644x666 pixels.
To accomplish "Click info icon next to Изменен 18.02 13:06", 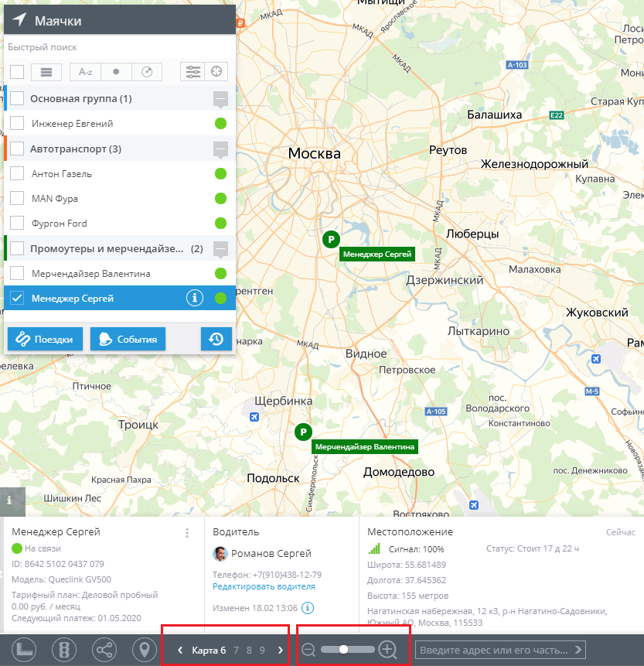I will 308,608.
